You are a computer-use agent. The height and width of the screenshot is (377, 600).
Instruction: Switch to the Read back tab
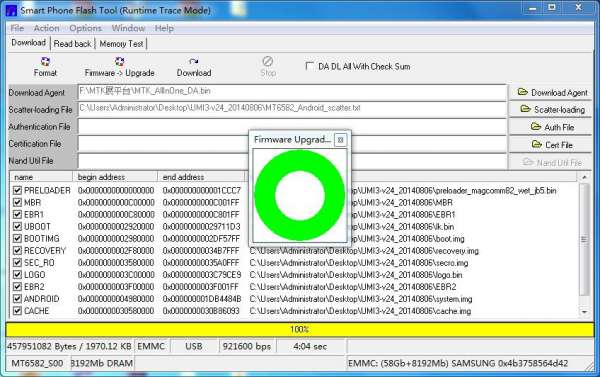click(x=72, y=44)
